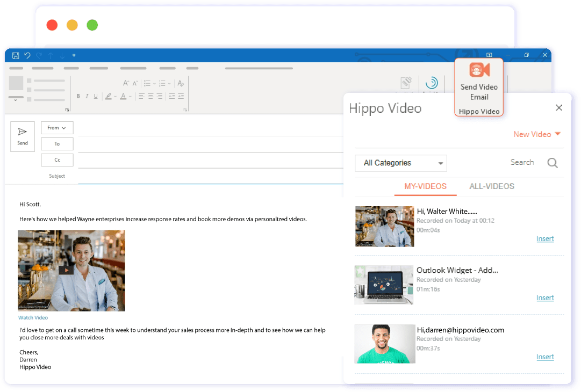Select the MY-VIDEOS tab

click(x=425, y=186)
